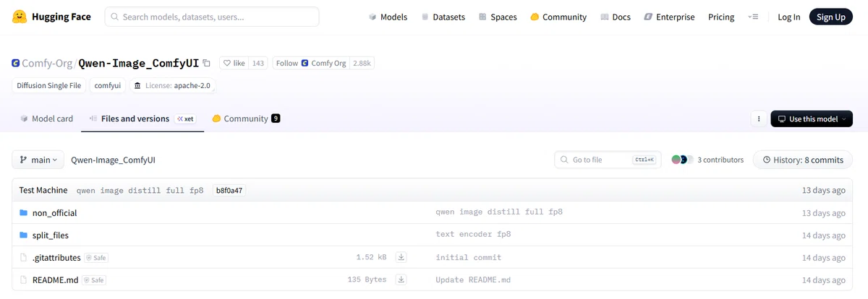Click the comfyui tag
The image size is (868, 299).
[x=108, y=85]
